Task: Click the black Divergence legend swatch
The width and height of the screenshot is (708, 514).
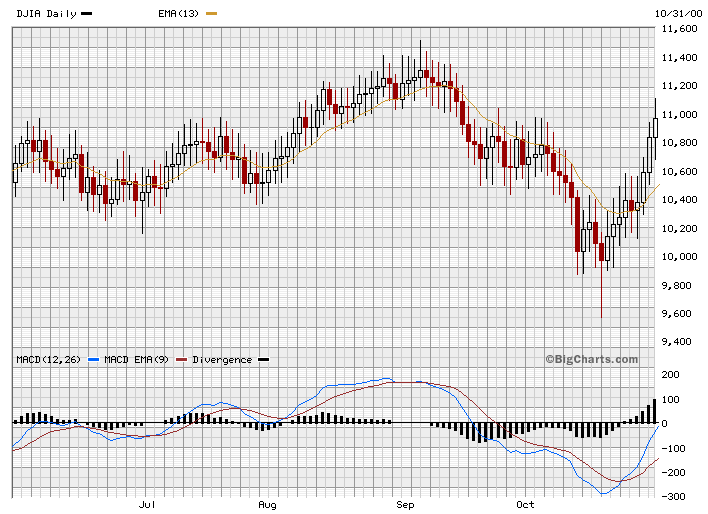Action: click(264, 359)
